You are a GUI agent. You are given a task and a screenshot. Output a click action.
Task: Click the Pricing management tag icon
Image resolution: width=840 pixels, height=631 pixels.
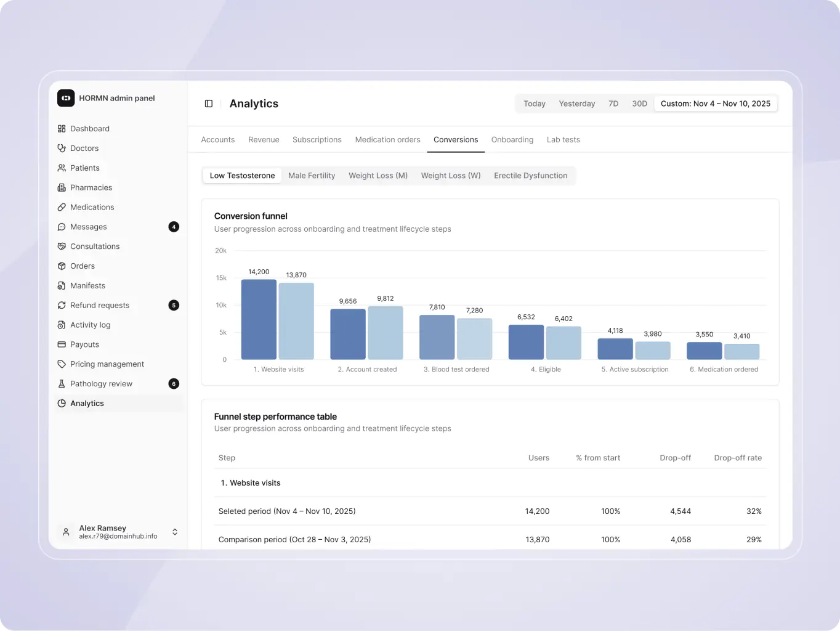pyautogui.click(x=62, y=364)
